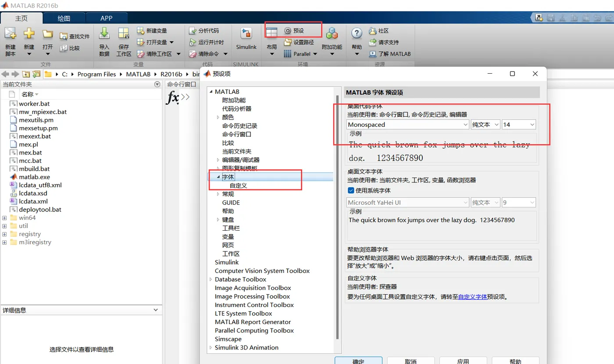Select Computer Vision System Toolbox in tree
Viewport: 614px width, 364px height.
click(262, 271)
